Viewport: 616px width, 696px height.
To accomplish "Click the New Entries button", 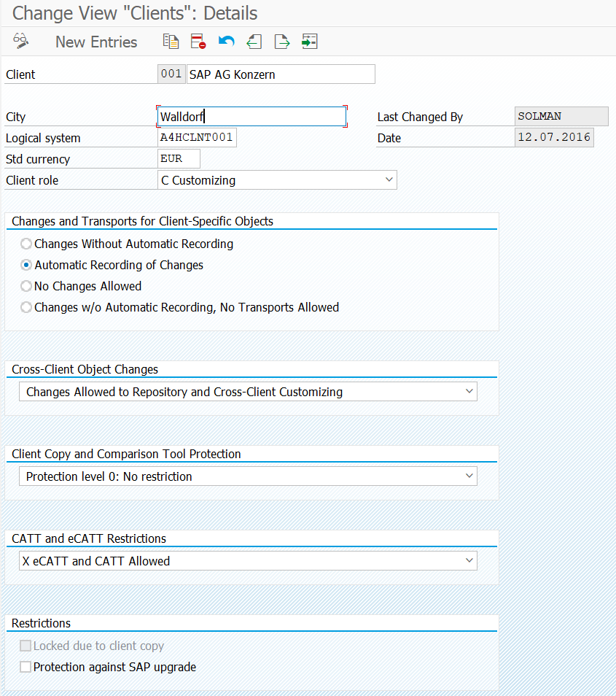I will point(96,42).
